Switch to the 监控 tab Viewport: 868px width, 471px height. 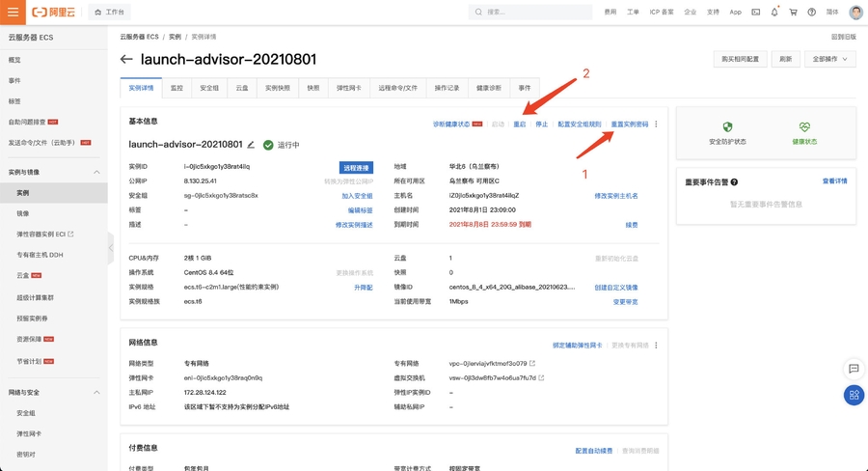[176, 87]
